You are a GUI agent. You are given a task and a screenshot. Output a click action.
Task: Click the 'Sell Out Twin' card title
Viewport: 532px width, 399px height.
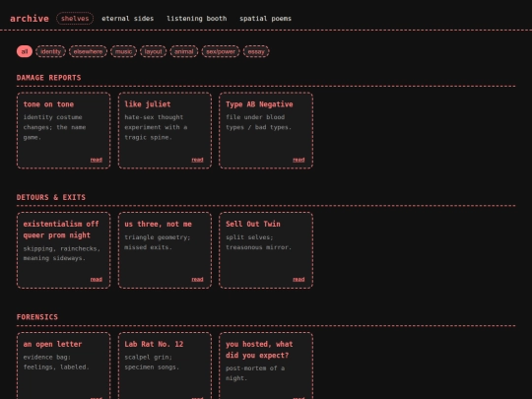[x=253, y=224]
